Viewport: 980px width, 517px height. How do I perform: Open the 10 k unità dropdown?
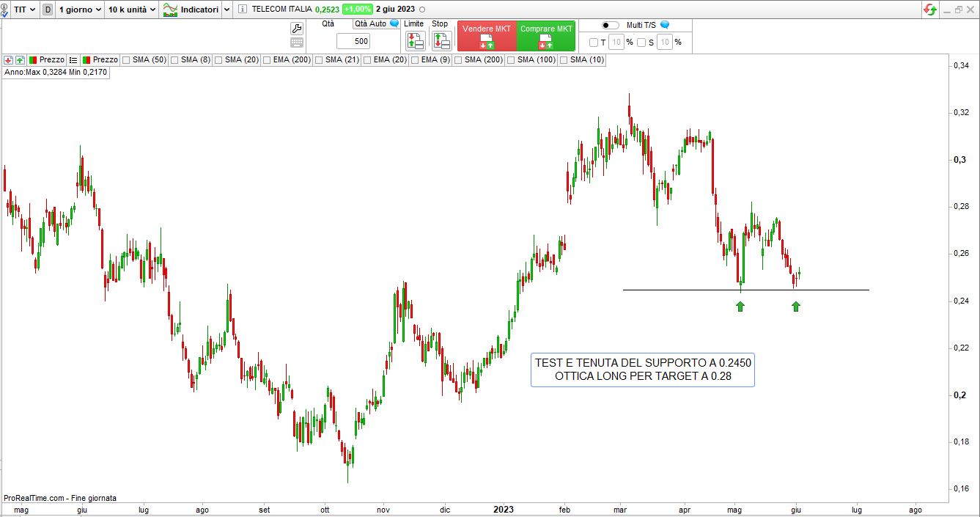(x=132, y=10)
